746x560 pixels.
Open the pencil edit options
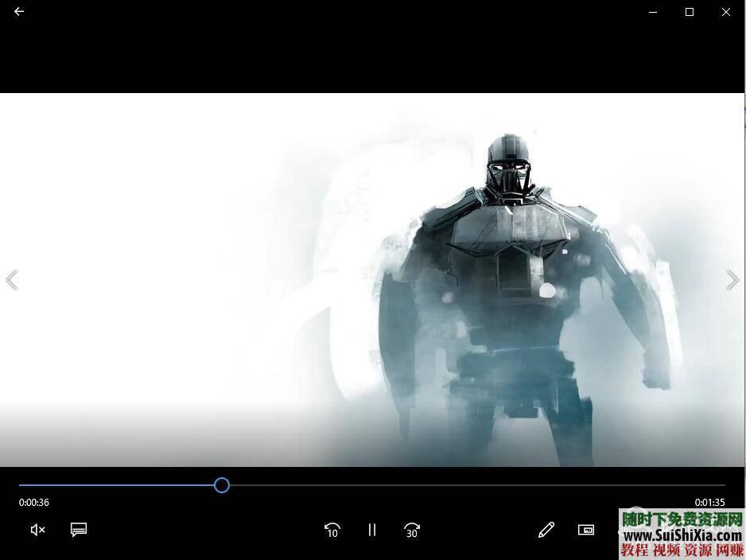(x=546, y=530)
